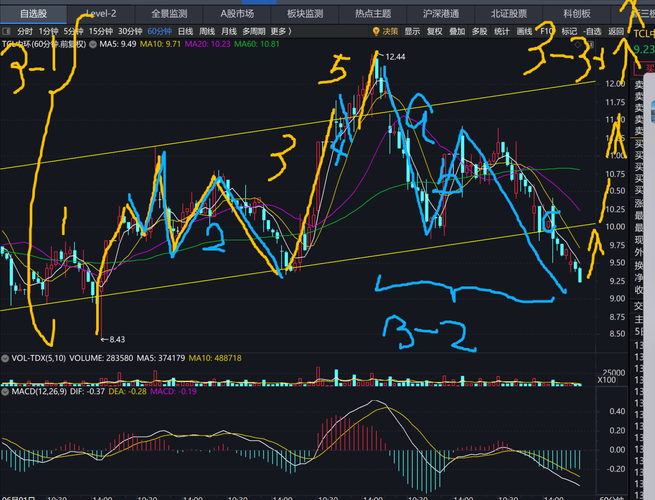Click the 10.00 price axis label

[x=615, y=227]
